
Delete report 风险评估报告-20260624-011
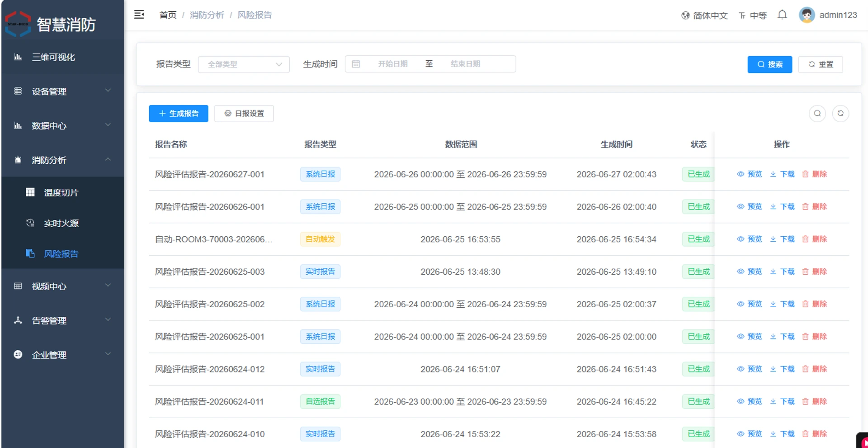815,402
